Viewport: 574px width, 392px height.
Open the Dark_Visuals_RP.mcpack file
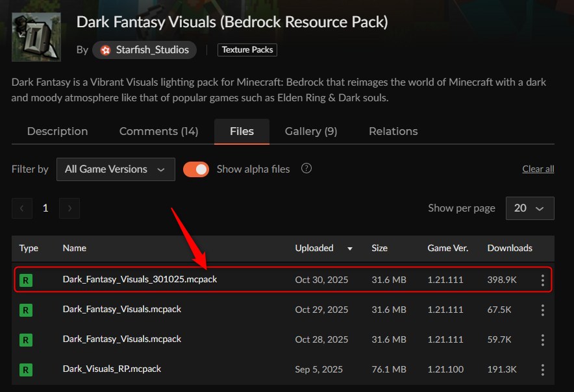click(112, 369)
